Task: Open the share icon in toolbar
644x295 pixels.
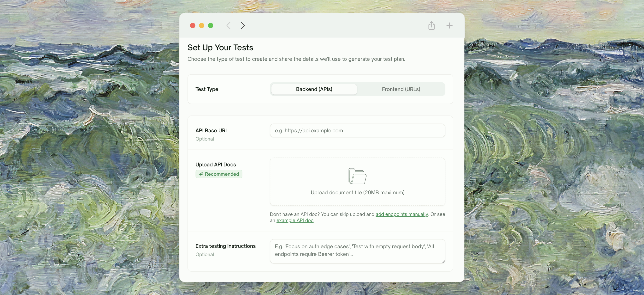Action: click(431, 25)
